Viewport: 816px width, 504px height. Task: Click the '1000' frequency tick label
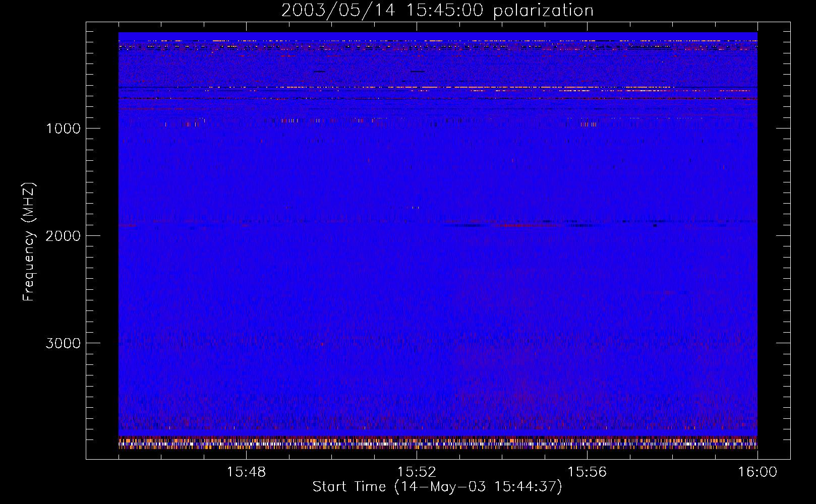coord(63,129)
